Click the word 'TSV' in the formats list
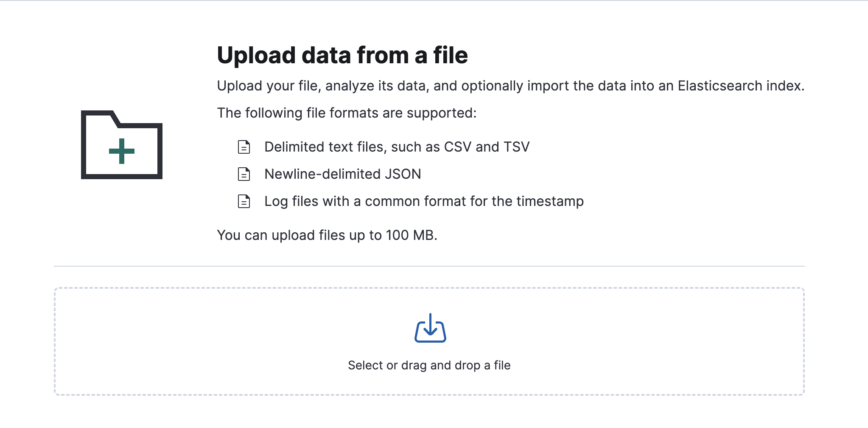Image resolution: width=868 pixels, height=428 pixels. pyautogui.click(x=516, y=147)
